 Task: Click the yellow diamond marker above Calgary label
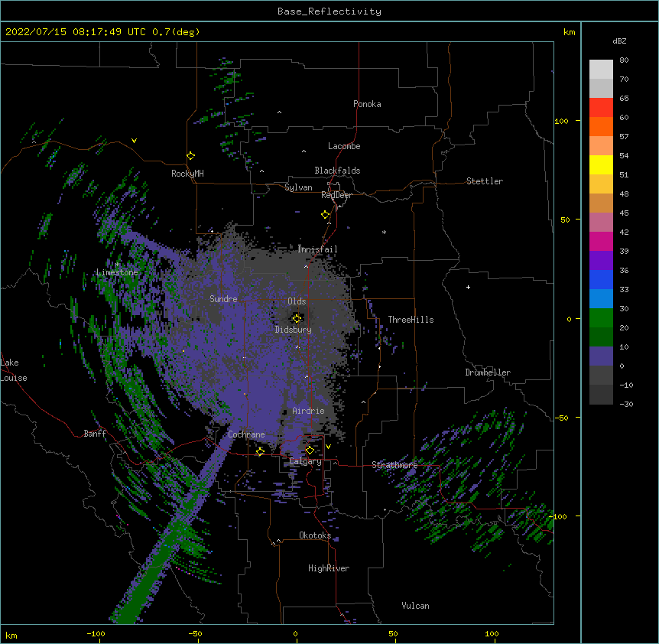(310, 450)
